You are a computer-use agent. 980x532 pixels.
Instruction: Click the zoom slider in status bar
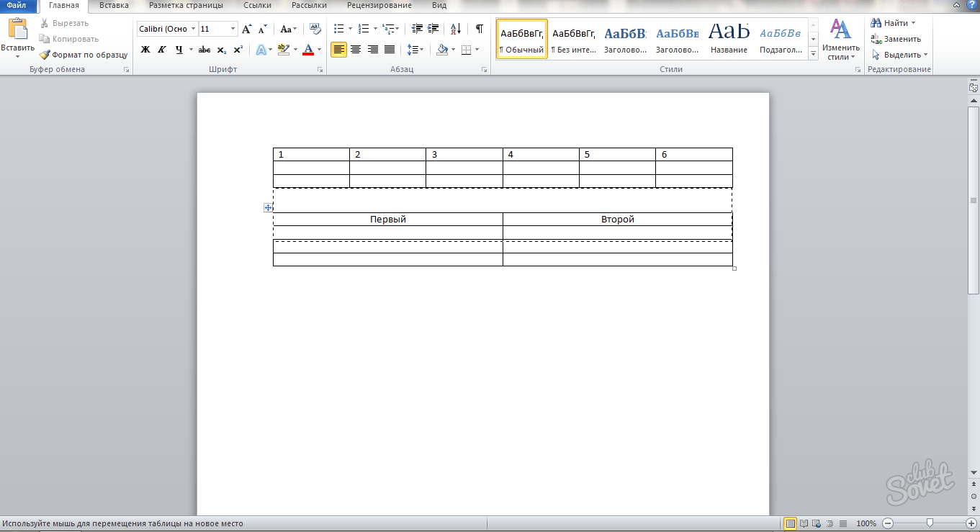click(x=930, y=523)
